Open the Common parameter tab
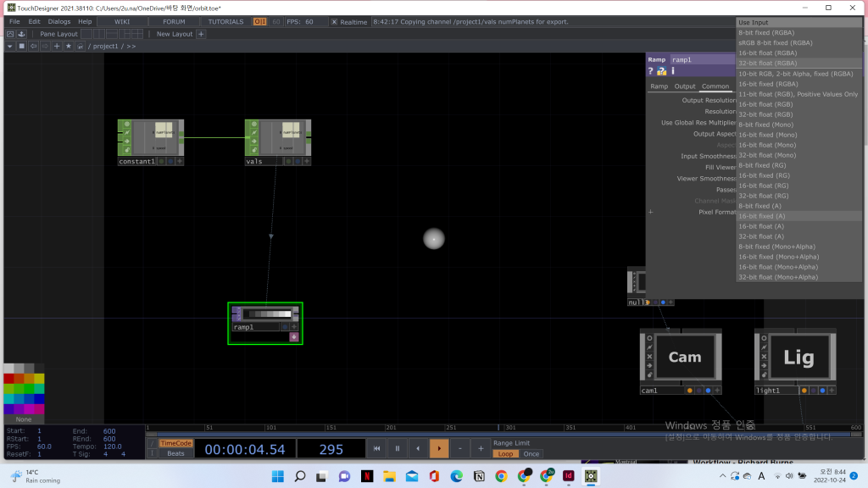The image size is (868, 488). [715, 86]
